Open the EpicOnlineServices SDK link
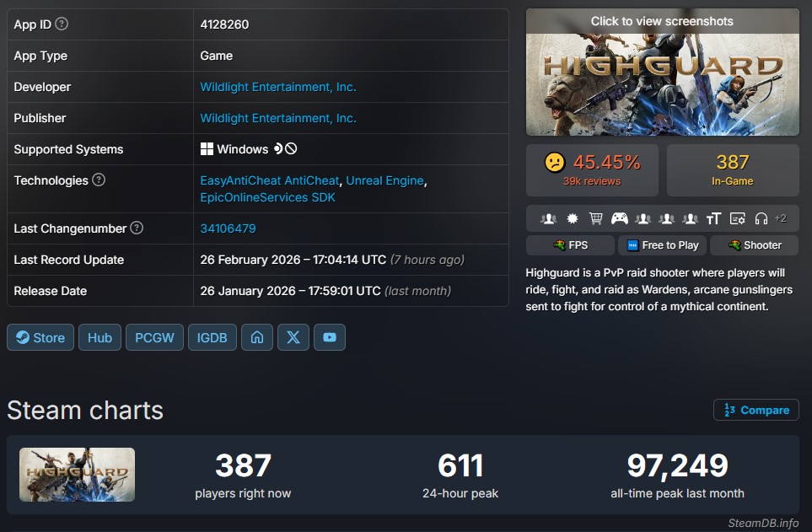 click(x=267, y=197)
